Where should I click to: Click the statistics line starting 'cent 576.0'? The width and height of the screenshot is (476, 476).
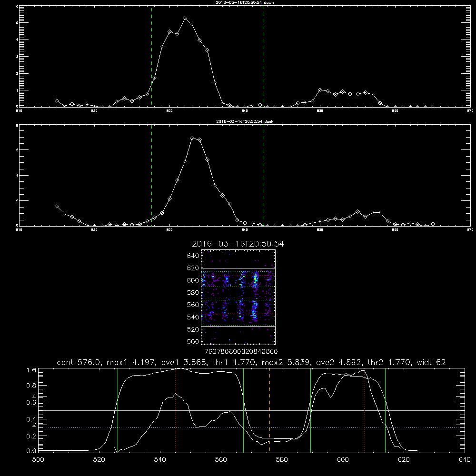point(251,362)
